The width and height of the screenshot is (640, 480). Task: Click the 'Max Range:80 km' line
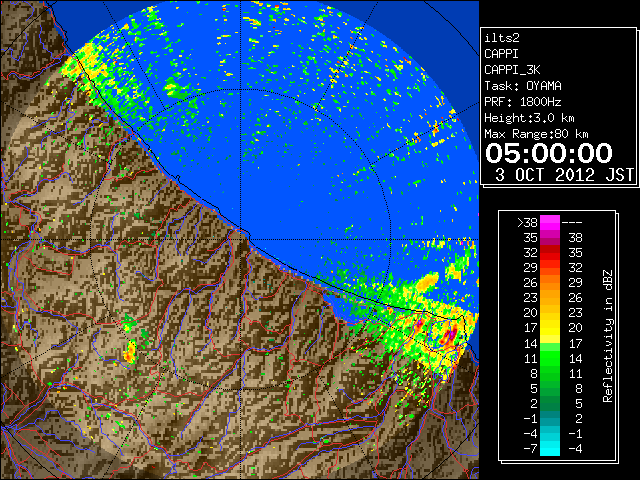point(536,134)
